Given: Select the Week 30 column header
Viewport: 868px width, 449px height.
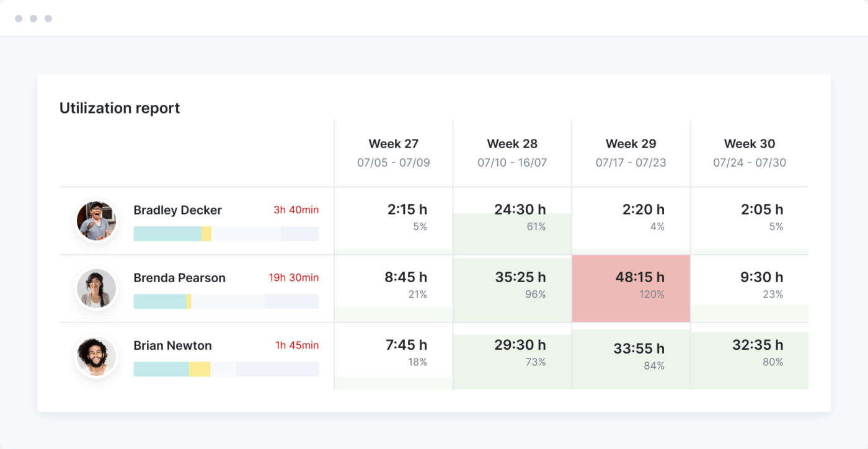Looking at the screenshot, I should [x=749, y=143].
